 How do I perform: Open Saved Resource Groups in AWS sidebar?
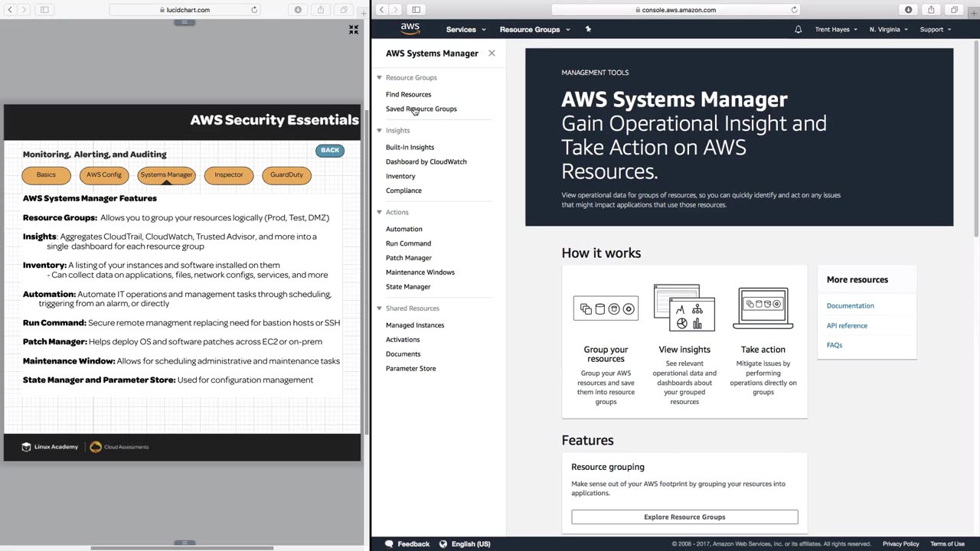(421, 109)
